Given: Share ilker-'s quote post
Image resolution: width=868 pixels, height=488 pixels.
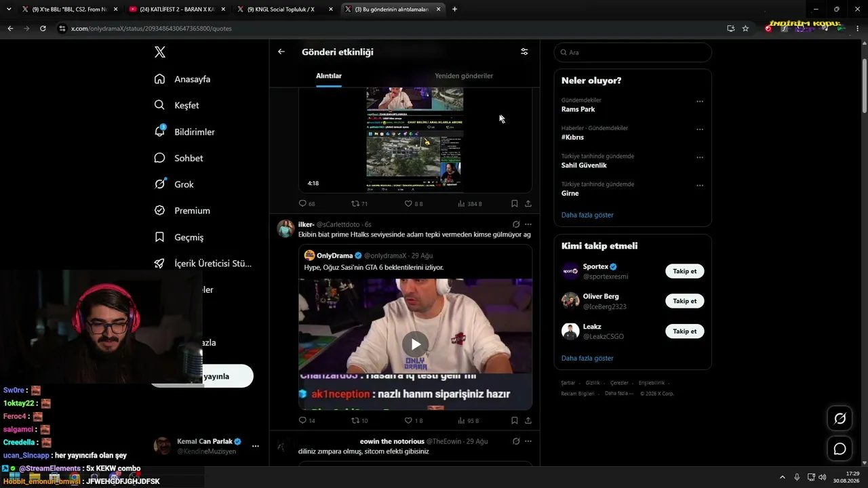Looking at the screenshot, I should pyautogui.click(x=528, y=420).
